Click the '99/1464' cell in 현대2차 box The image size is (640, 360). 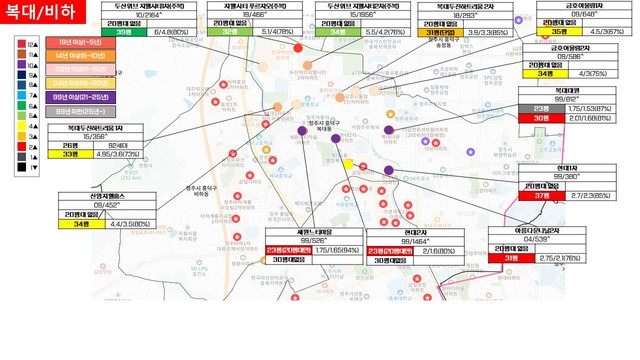[x=415, y=242]
